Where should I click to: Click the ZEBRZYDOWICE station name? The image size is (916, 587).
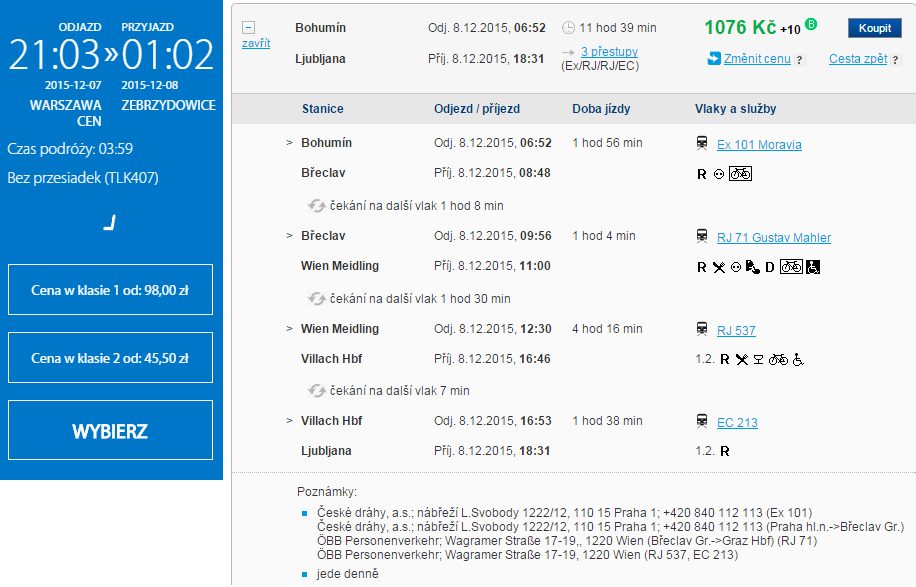click(x=168, y=105)
